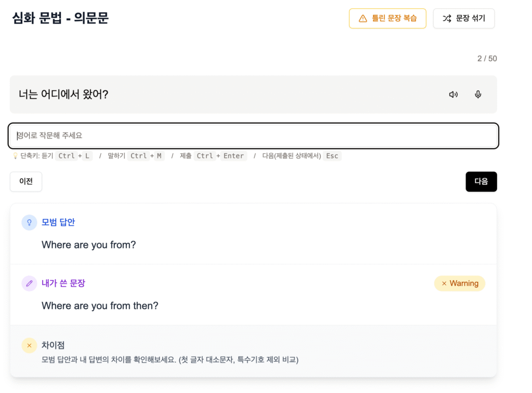Click the pencil icon beside 내가 쓴 문장

coord(29,283)
